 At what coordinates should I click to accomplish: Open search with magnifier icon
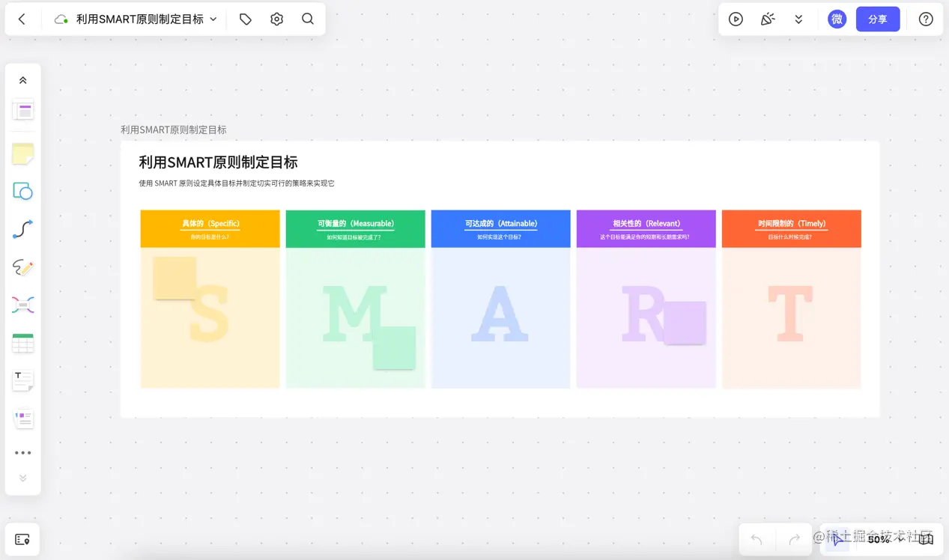[308, 19]
